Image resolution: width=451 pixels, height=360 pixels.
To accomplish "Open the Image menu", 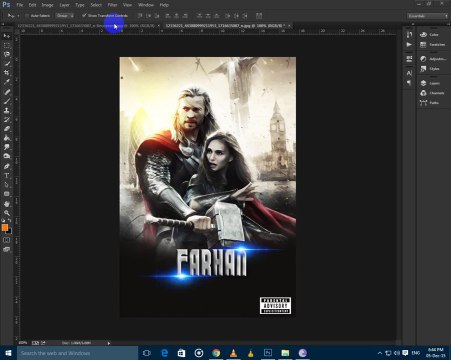I will 47,5.
